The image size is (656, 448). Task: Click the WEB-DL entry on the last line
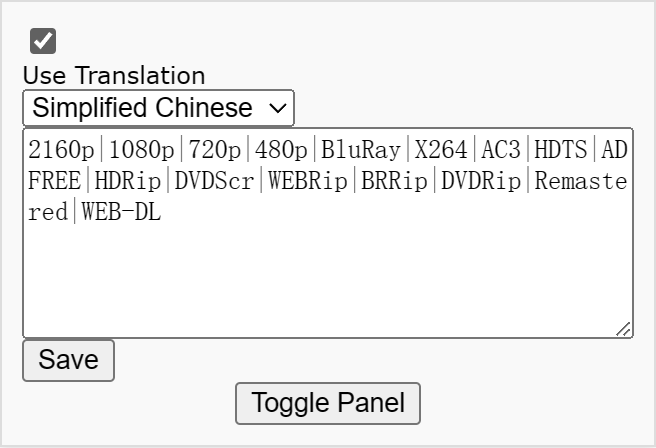pos(121,213)
